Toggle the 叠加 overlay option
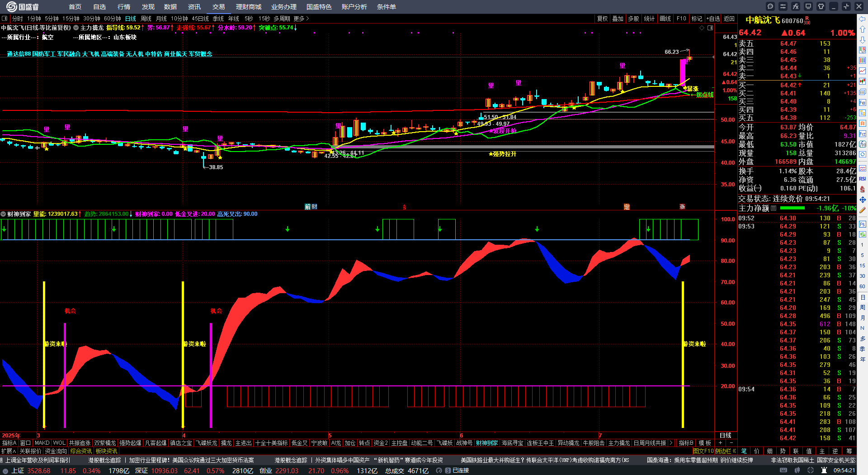 click(x=618, y=19)
